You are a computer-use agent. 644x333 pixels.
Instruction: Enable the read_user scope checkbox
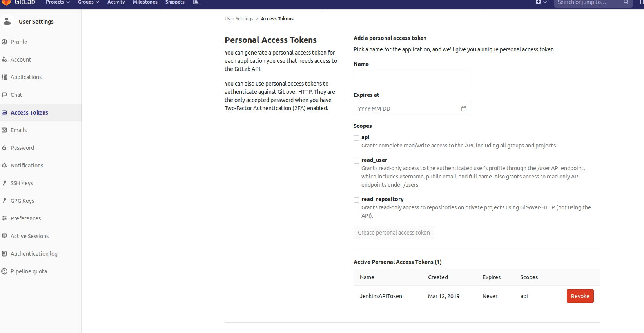357,161
